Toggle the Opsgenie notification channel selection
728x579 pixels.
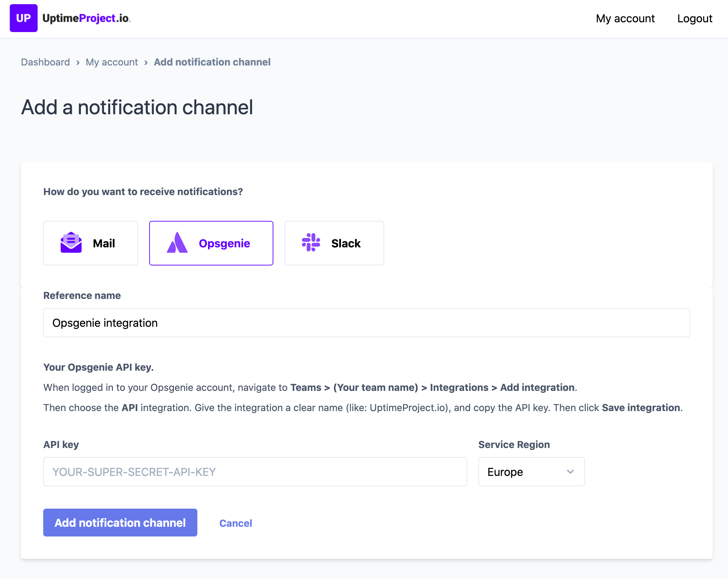211,243
